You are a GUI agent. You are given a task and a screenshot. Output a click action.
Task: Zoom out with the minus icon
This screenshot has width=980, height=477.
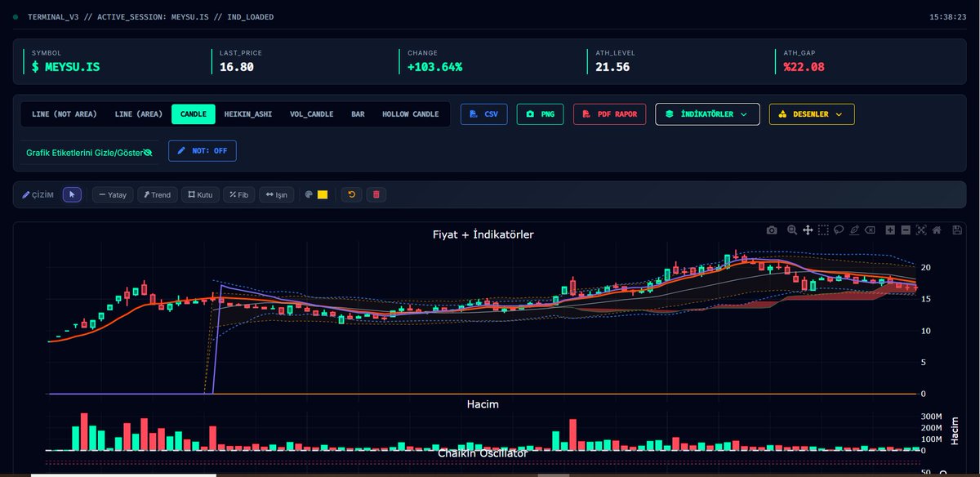pyautogui.click(x=906, y=230)
